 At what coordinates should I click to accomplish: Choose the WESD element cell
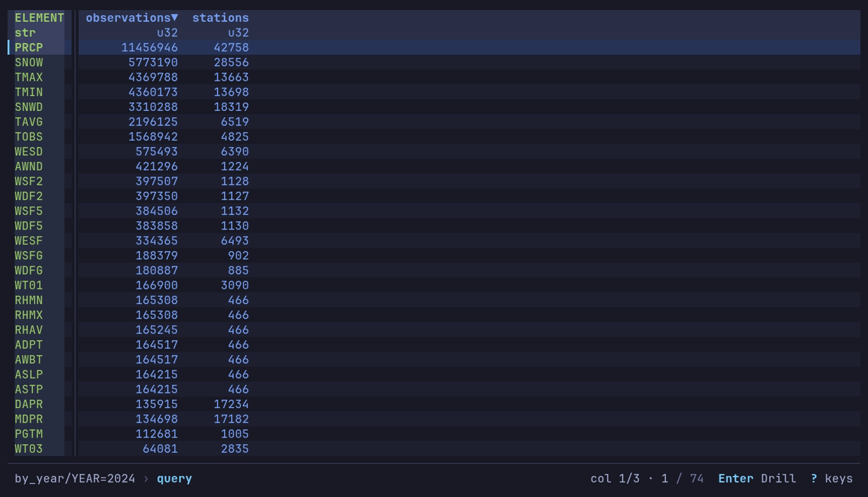coord(29,151)
